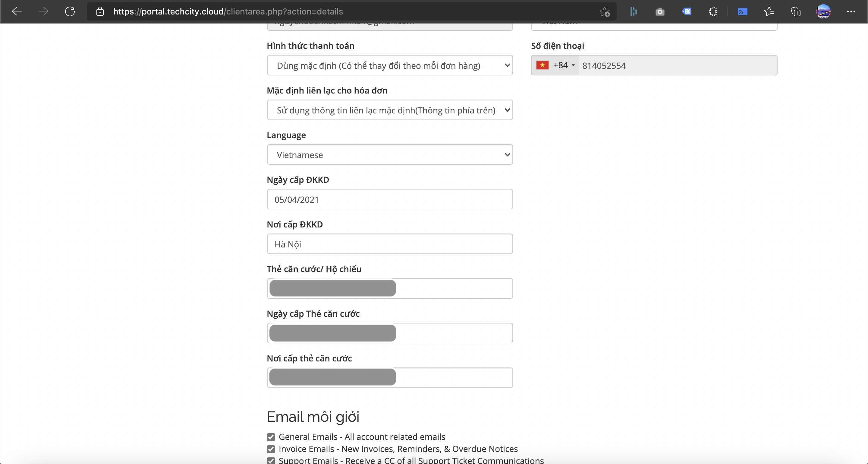Click the General Emails label text
The width and height of the screenshot is (868, 464).
[362, 437]
